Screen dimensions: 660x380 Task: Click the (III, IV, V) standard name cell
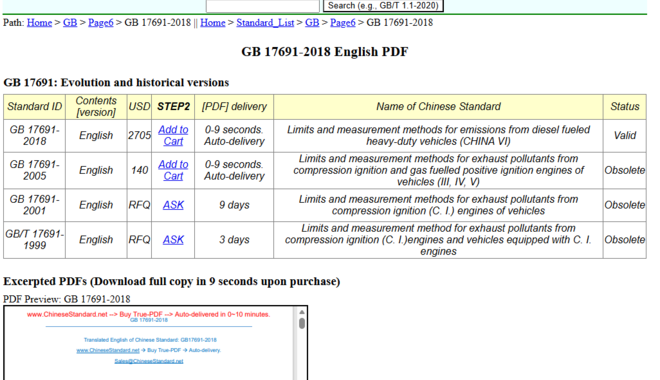[438, 170]
